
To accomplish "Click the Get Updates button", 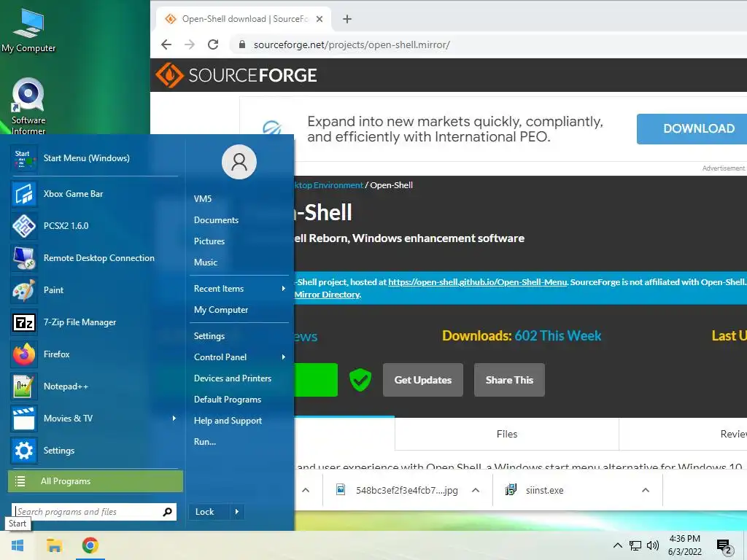I will 423,380.
